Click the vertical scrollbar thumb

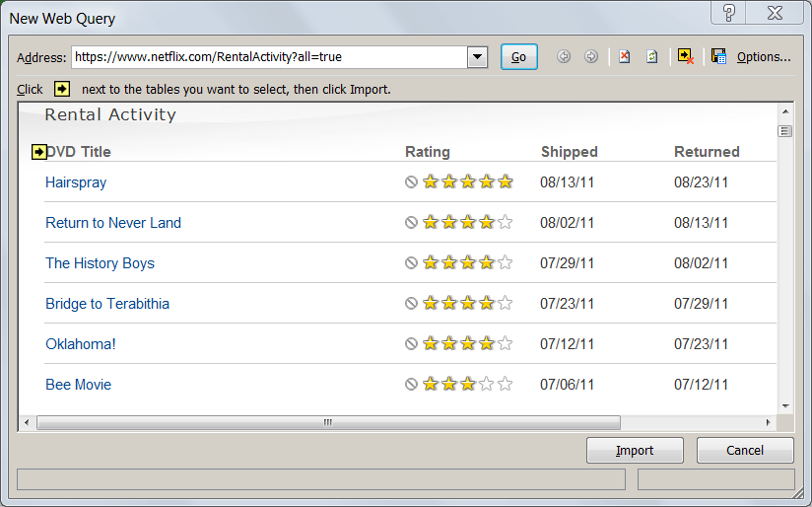[785, 131]
